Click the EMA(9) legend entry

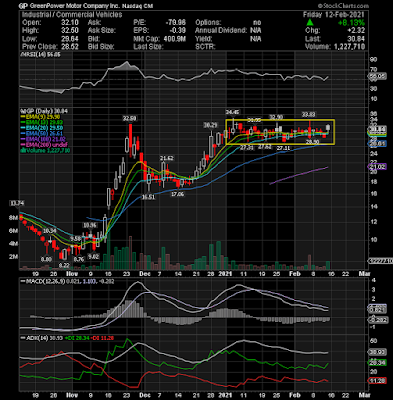pyautogui.click(x=40, y=117)
